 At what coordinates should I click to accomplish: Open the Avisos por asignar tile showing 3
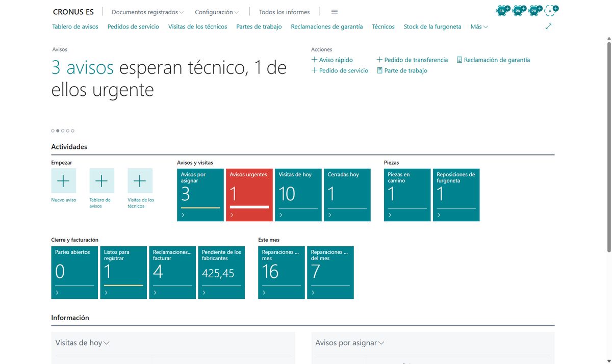[200, 195]
